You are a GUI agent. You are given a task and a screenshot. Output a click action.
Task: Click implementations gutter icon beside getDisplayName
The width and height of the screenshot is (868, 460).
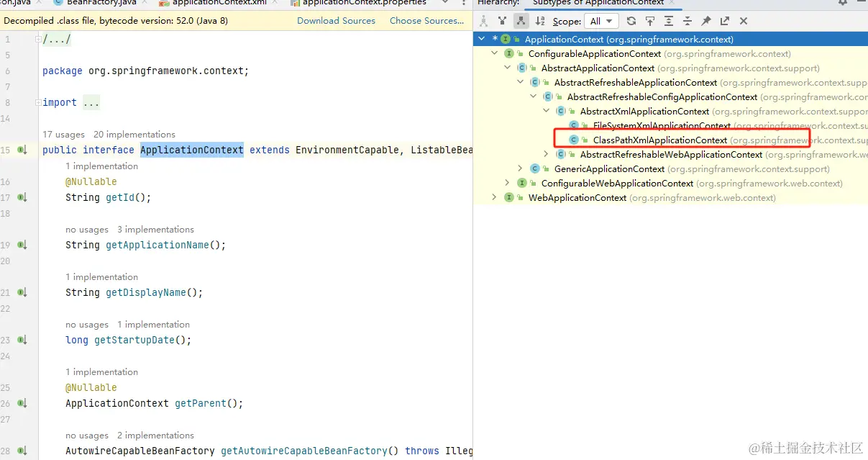coord(22,292)
